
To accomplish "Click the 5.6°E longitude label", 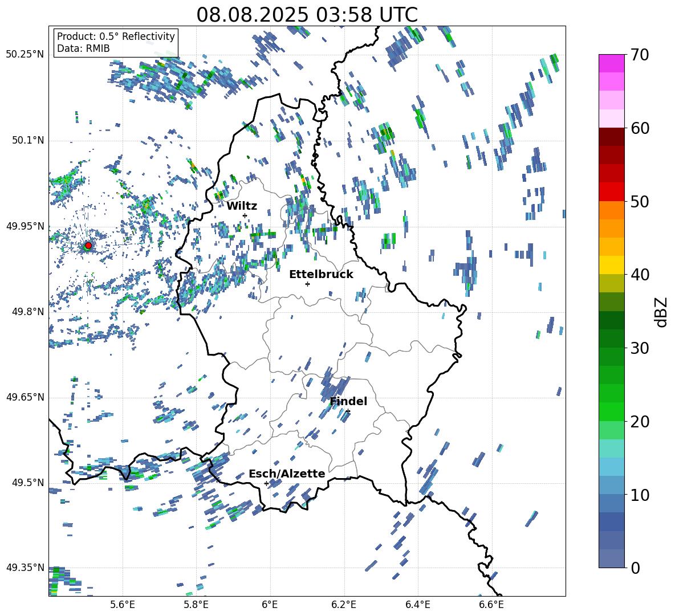I will point(123,605).
